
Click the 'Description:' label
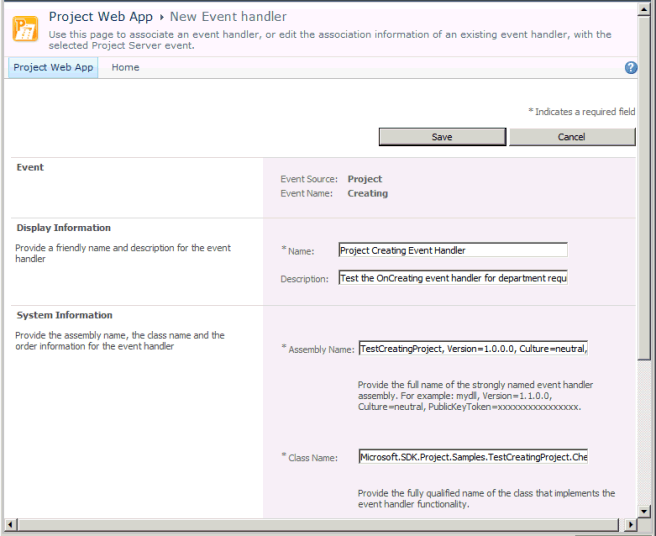pos(305,279)
